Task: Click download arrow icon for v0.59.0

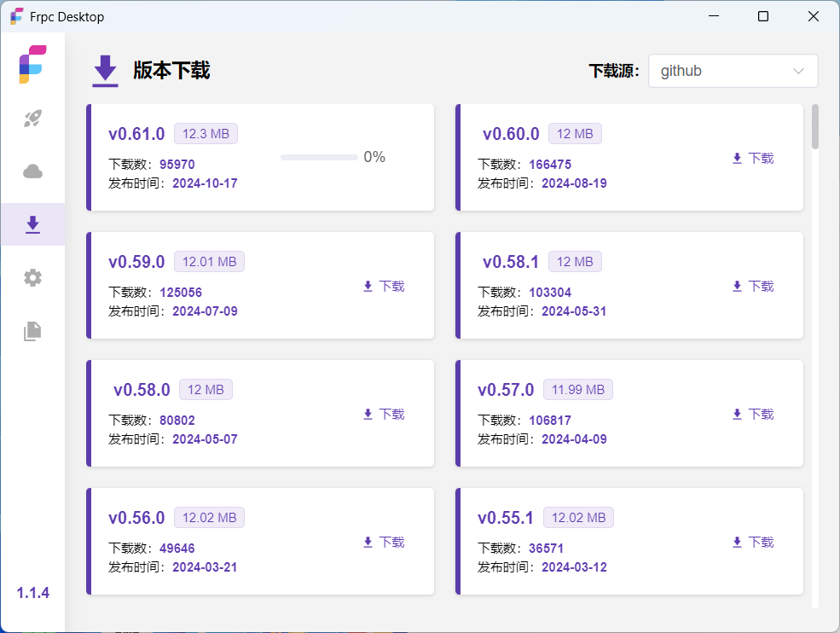Action: pos(368,287)
